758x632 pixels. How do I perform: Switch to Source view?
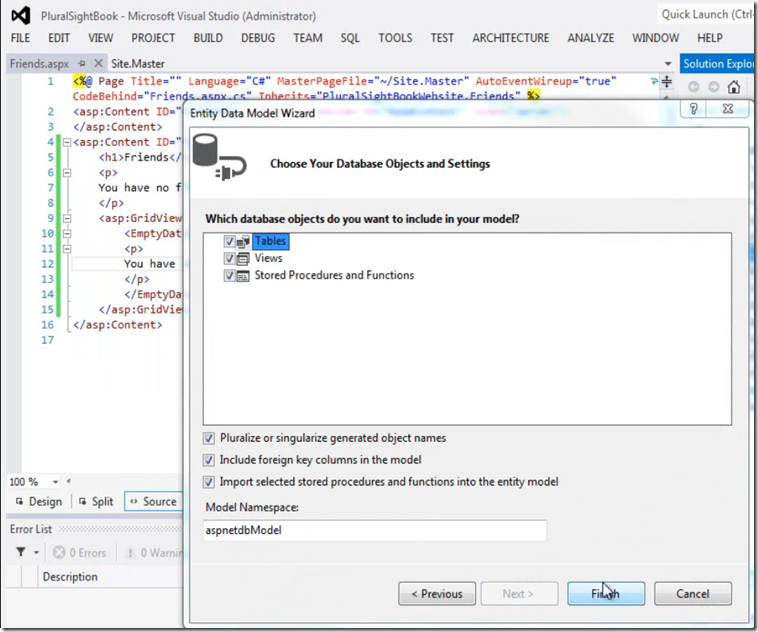tap(153, 501)
